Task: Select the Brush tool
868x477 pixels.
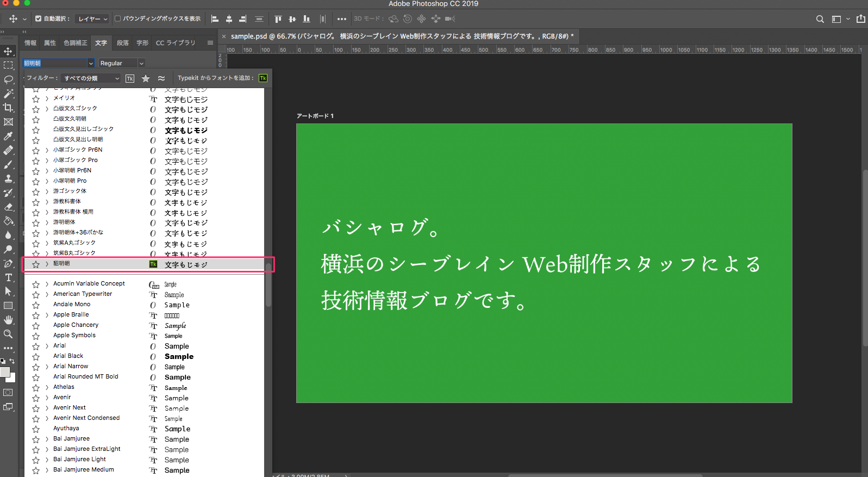Action: click(x=8, y=164)
